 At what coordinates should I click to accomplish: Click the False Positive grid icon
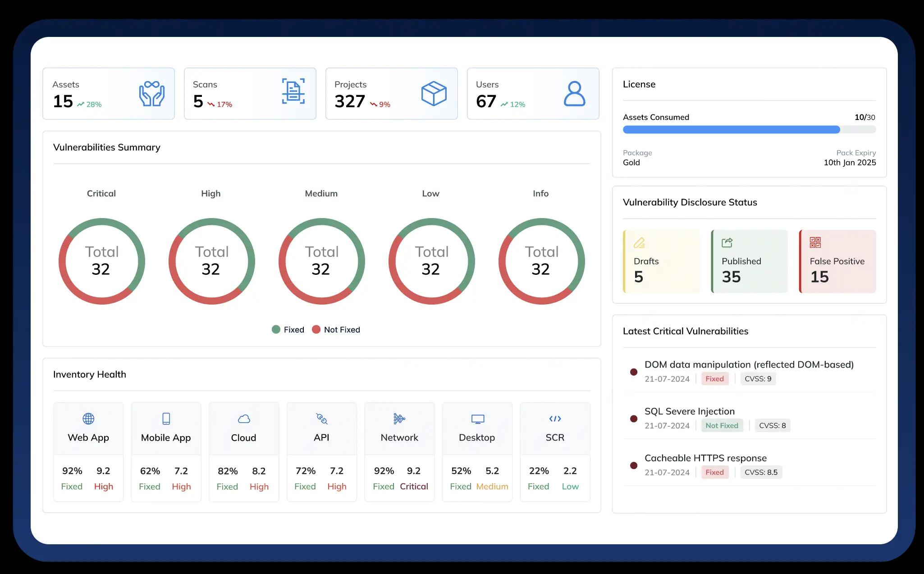click(x=815, y=242)
